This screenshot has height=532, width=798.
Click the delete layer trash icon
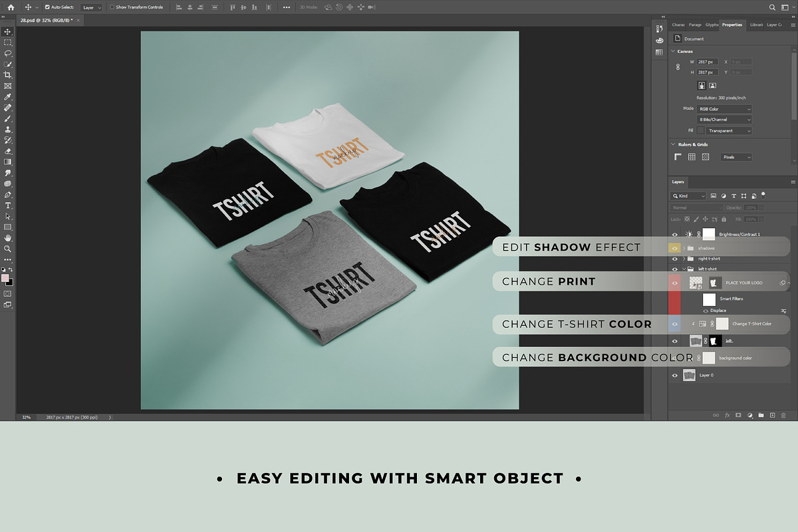(x=783, y=415)
